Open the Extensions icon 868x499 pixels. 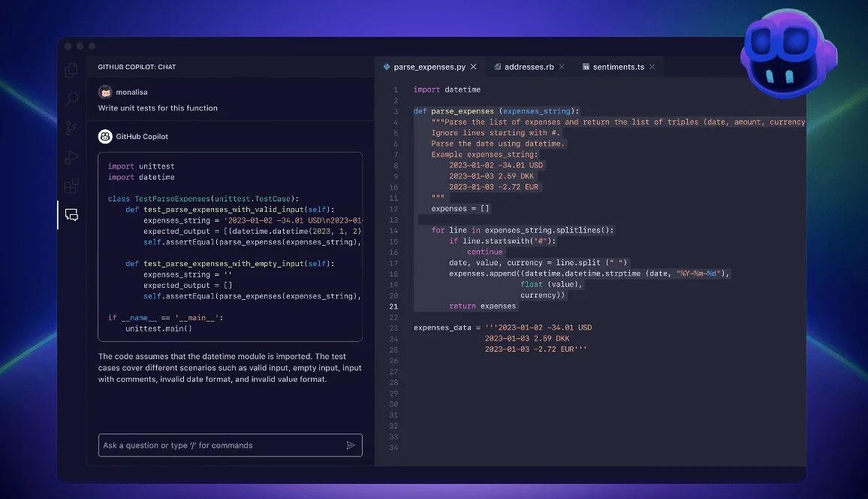pos(71,186)
